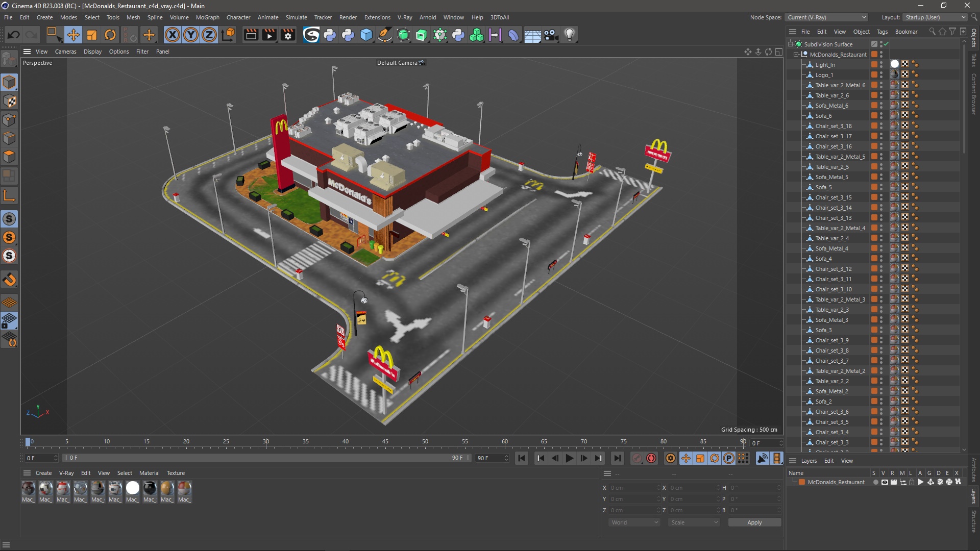Toggle timeline sound speaker icon

click(x=762, y=458)
